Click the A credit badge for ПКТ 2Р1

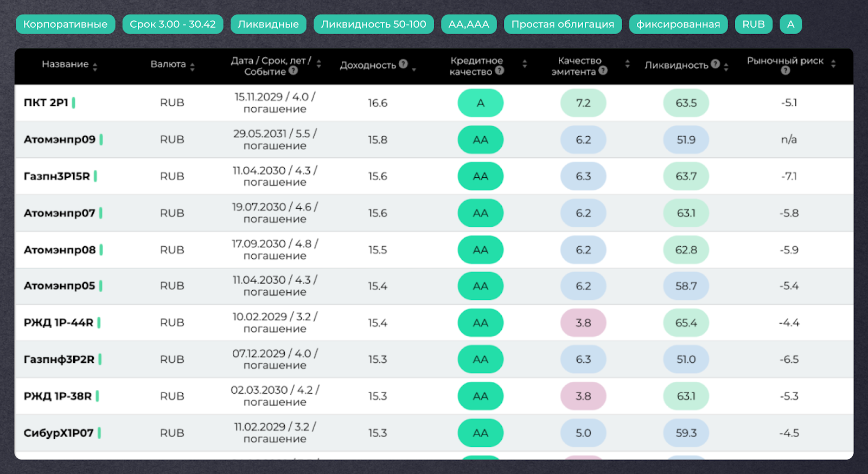coord(481,103)
